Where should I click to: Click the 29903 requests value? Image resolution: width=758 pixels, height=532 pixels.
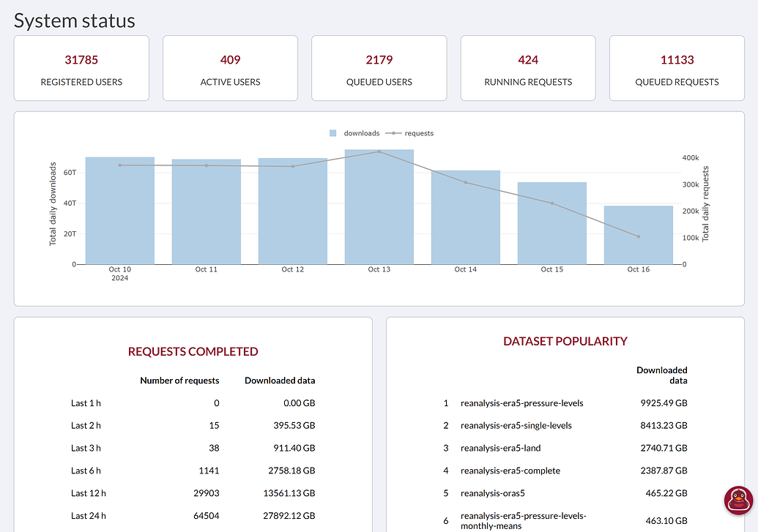[x=207, y=493]
